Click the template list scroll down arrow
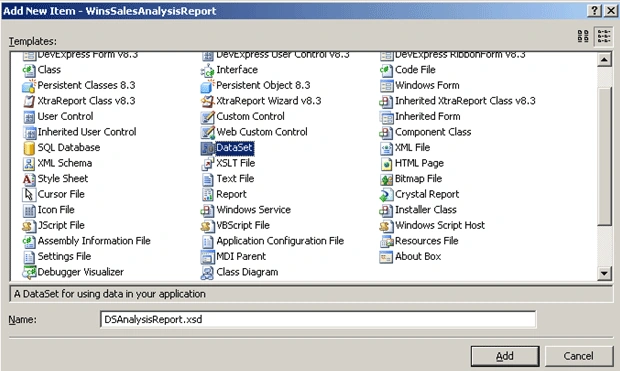The width and height of the screenshot is (620, 371). 604,273
